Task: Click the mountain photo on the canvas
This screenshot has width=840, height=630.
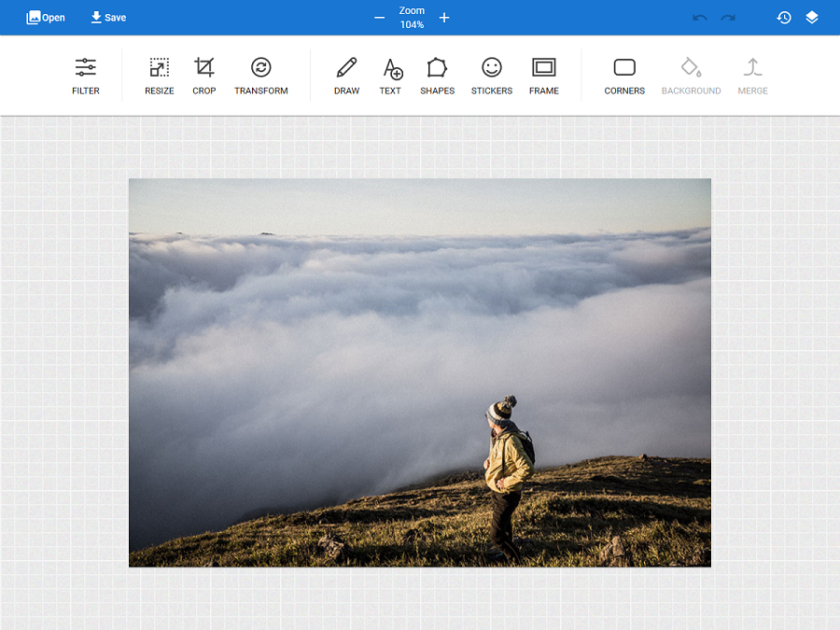Action: pyautogui.click(x=419, y=373)
